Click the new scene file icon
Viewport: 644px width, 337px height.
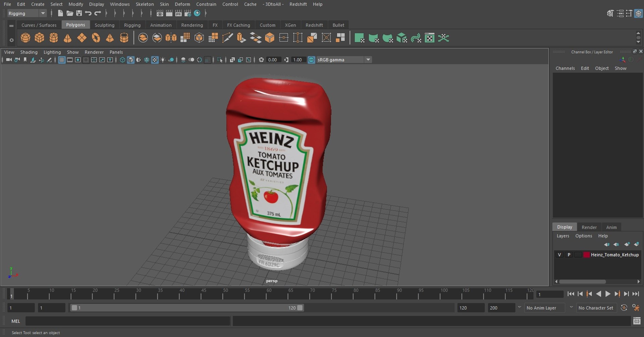tap(60, 13)
